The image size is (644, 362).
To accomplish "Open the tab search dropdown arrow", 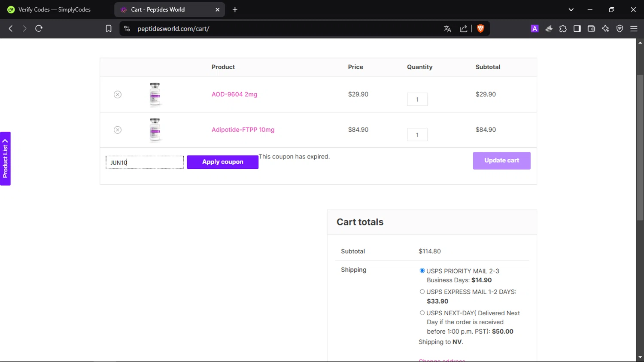I will (571, 9).
